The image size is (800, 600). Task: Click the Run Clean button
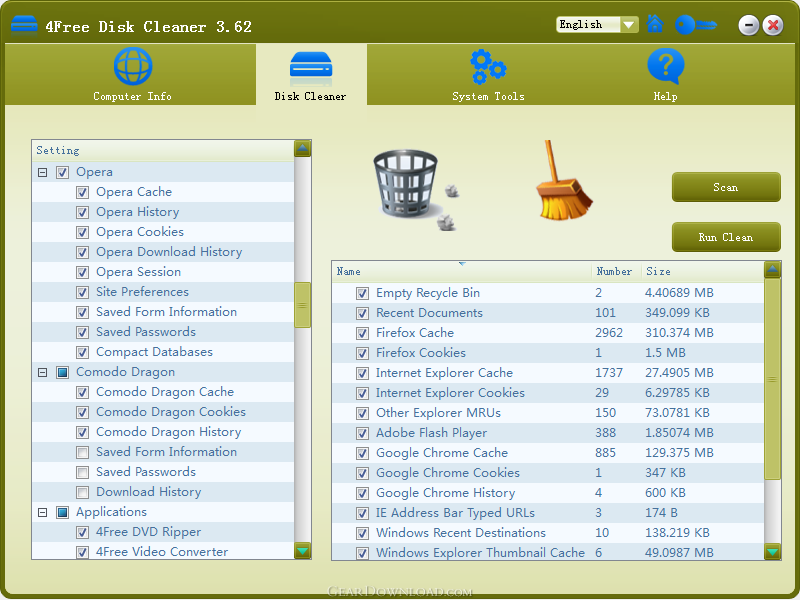[x=726, y=237]
